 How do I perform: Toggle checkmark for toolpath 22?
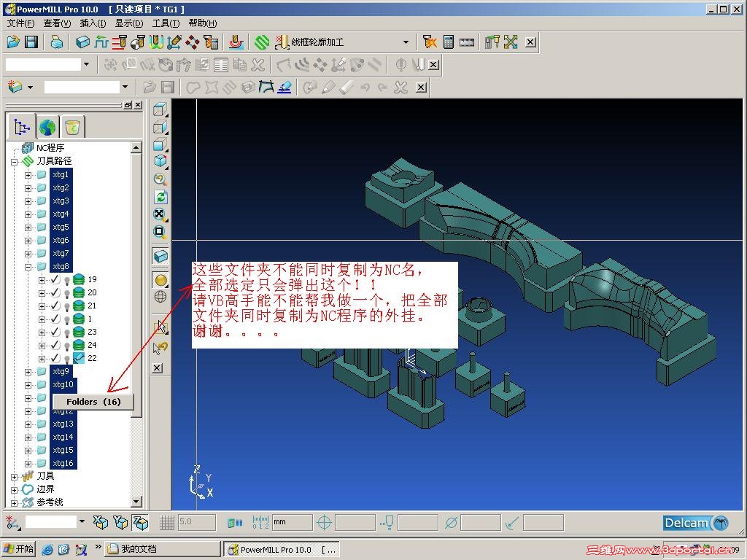click(x=55, y=358)
